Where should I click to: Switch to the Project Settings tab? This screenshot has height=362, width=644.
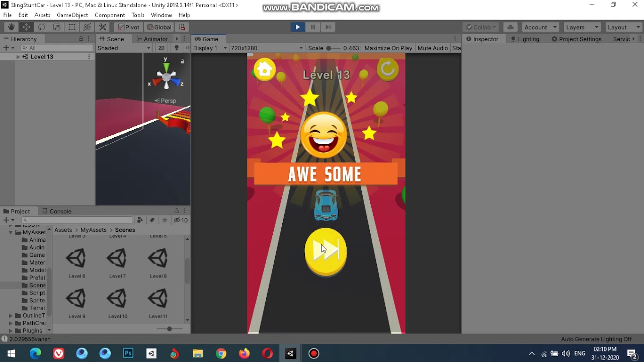pos(576,39)
